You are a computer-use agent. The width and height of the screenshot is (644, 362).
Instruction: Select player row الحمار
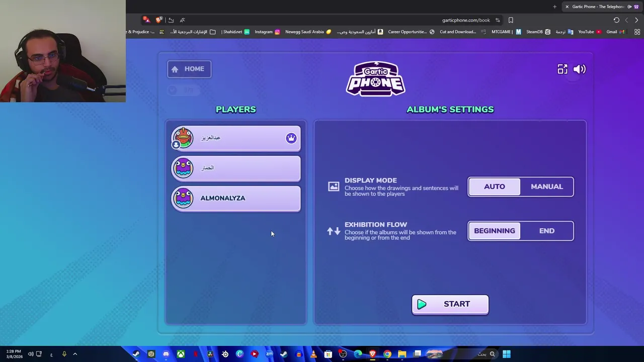click(x=236, y=168)
